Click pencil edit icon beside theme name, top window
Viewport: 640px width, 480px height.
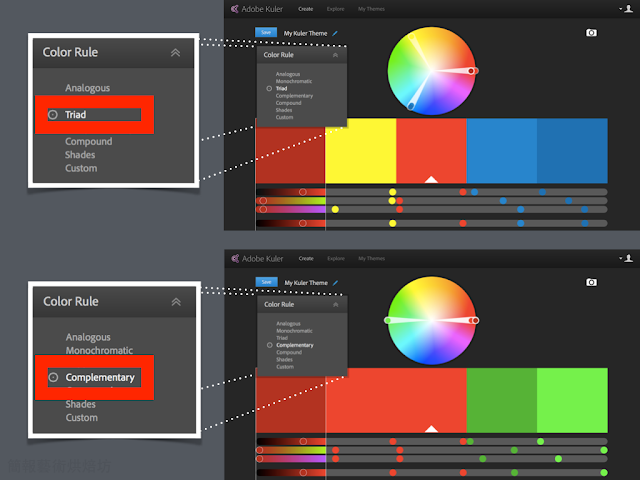pos(335,33)
